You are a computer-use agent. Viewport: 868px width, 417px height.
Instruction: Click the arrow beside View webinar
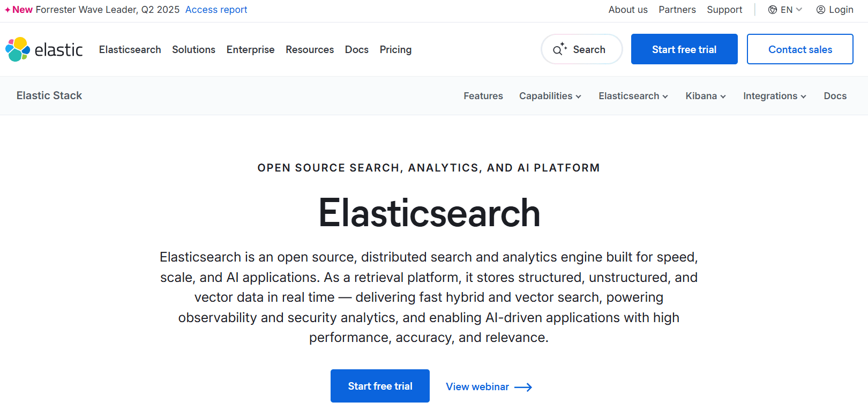click(x=523, y=387)
